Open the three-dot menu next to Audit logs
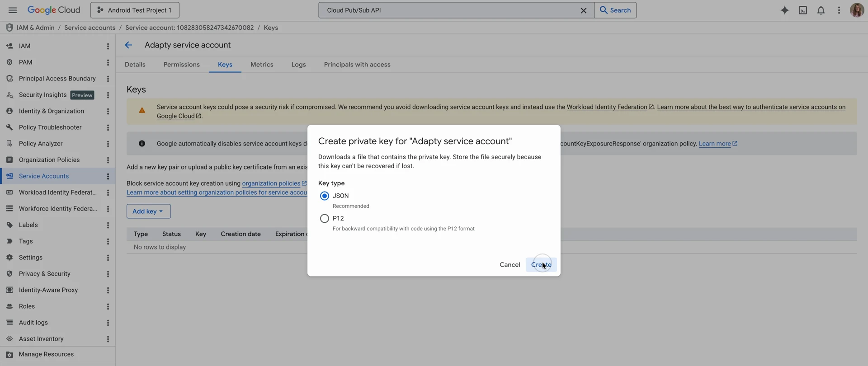The image size is (868, 366). click(x=108, y=323)
